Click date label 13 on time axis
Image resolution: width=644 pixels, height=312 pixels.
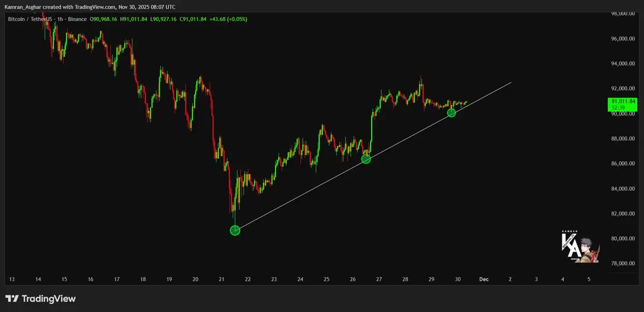click(x=12, y=280)
